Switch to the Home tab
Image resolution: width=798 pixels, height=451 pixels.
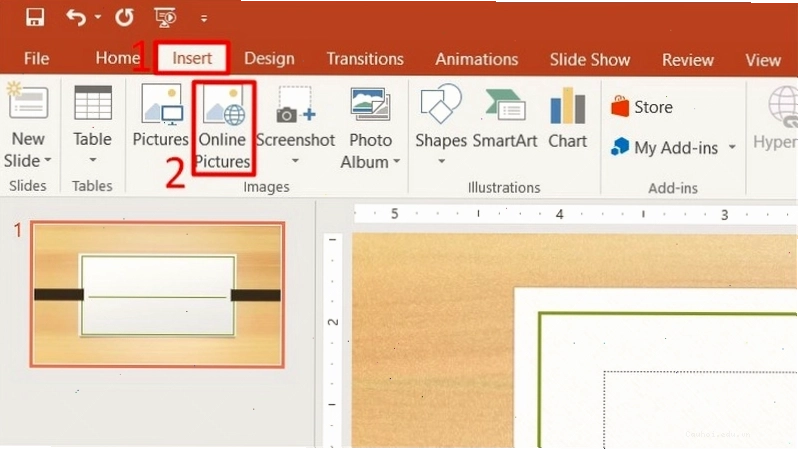click(x=118, y=58)
